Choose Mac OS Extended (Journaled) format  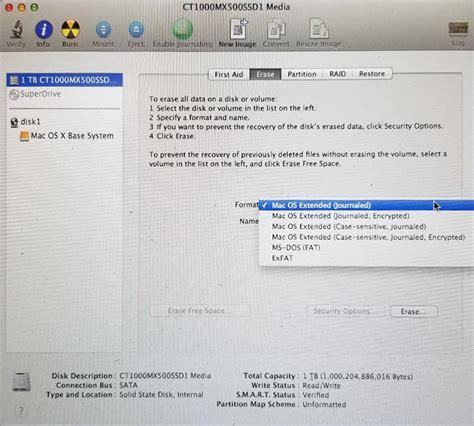(367, 205)
